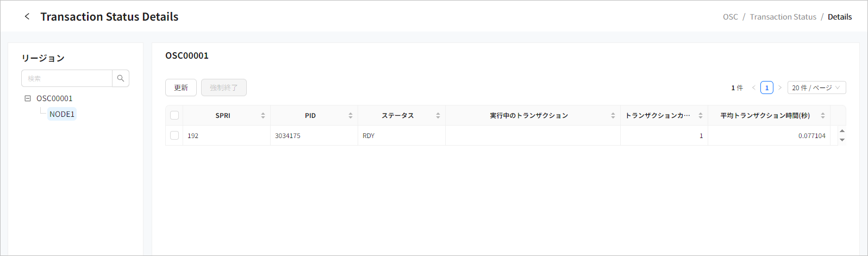Toggle the select-all checkbox in table header
Screen dimensions: 868x256
174,115
